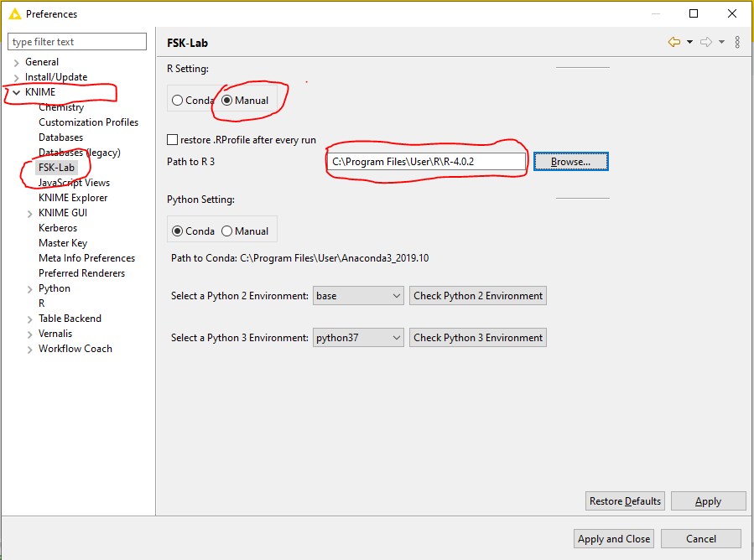
Task: Click Apply and Close
Action: tap(614, 539)
